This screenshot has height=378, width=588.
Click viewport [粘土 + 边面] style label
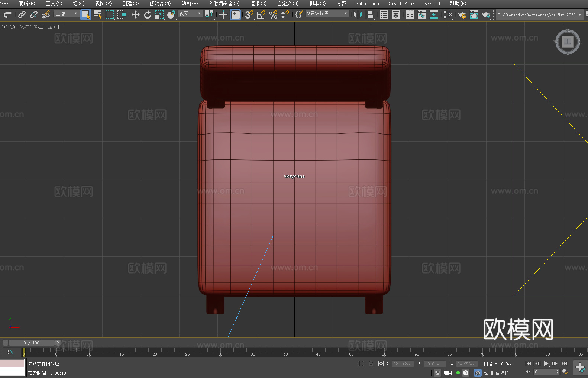[46, 27]
